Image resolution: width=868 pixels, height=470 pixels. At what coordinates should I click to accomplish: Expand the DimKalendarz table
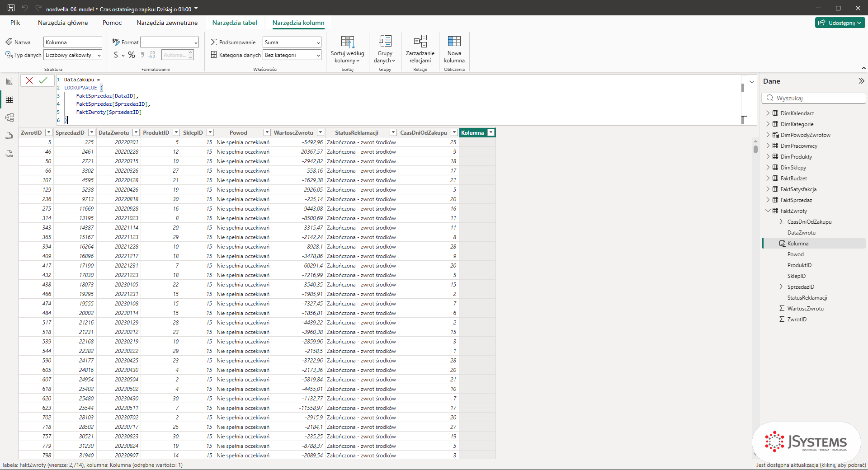[x=768, y=113]
